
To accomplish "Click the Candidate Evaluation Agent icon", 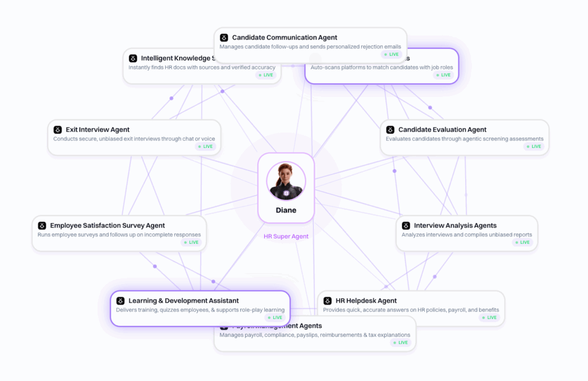I will 390,130.
